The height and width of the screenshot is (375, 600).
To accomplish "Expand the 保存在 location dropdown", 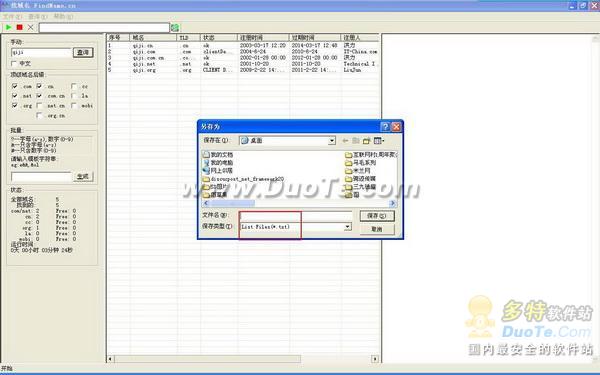I will pyautogui.click(x=332, y=141).
